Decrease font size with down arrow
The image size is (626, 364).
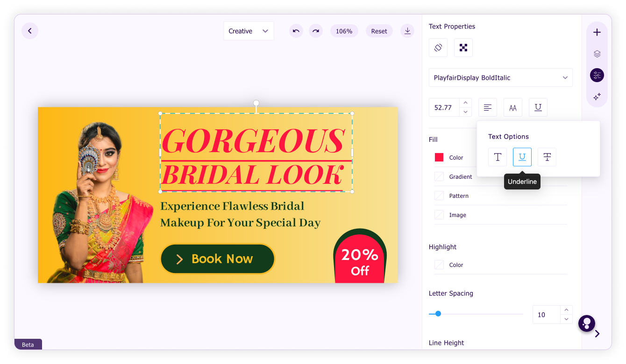465,112
